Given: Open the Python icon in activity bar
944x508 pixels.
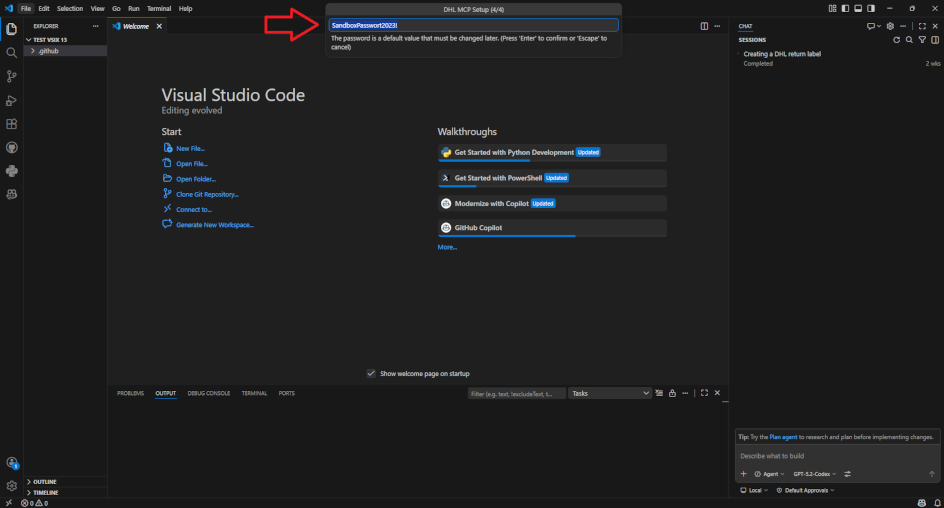Looking at the screenshot, I should coord(12,171).
